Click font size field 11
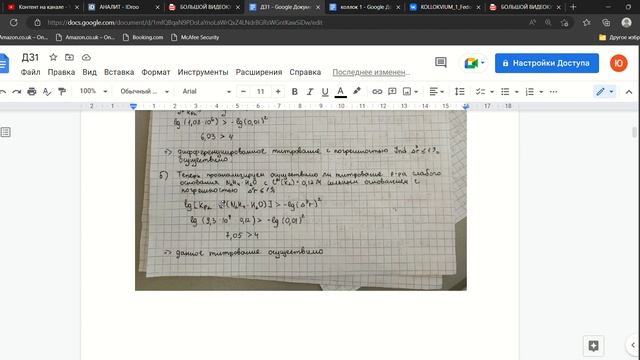Viewport: 640px width, 360px height. pyautogui.click(x=261, y=92)
